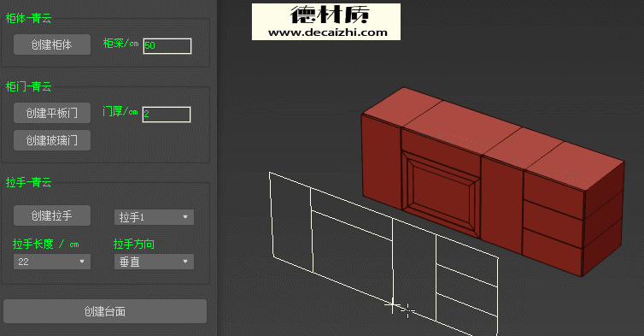The width and height of the screenshot is (644, 336).
Task: Focus the 柜深/cm input field
Action: [x=167, y=45]
